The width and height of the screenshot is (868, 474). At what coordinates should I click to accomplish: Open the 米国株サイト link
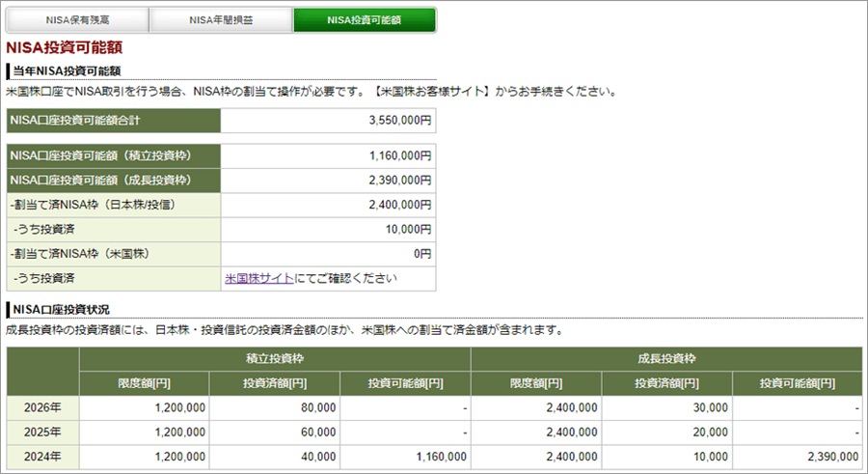pos(259,278)
